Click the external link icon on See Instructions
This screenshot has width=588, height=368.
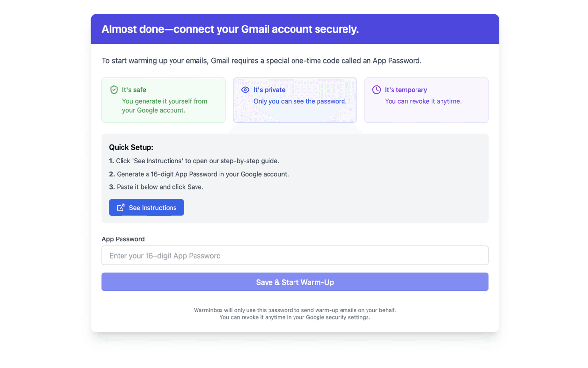click(121, 208)
